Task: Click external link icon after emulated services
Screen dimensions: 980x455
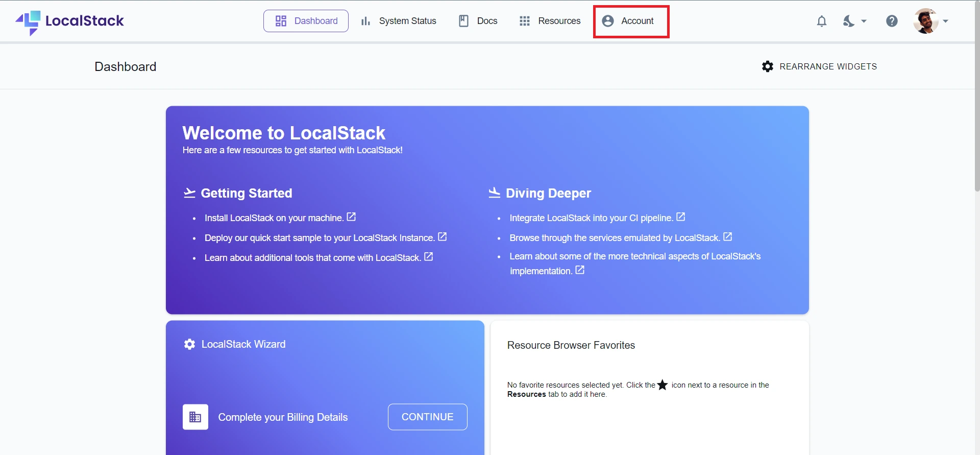Action: [727, 237]
